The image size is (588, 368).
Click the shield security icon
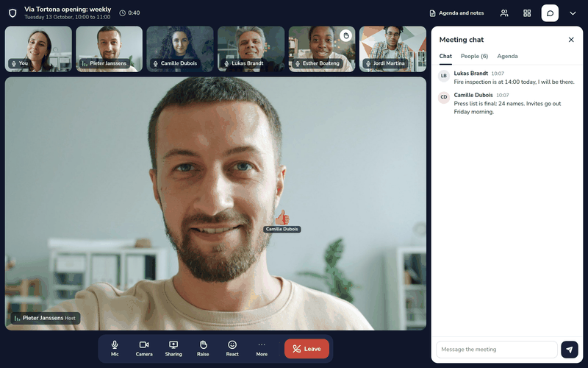point(12,13)
